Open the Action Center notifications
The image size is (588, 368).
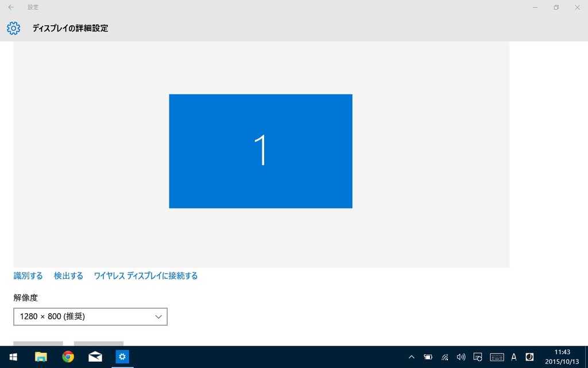coord(478,357)
